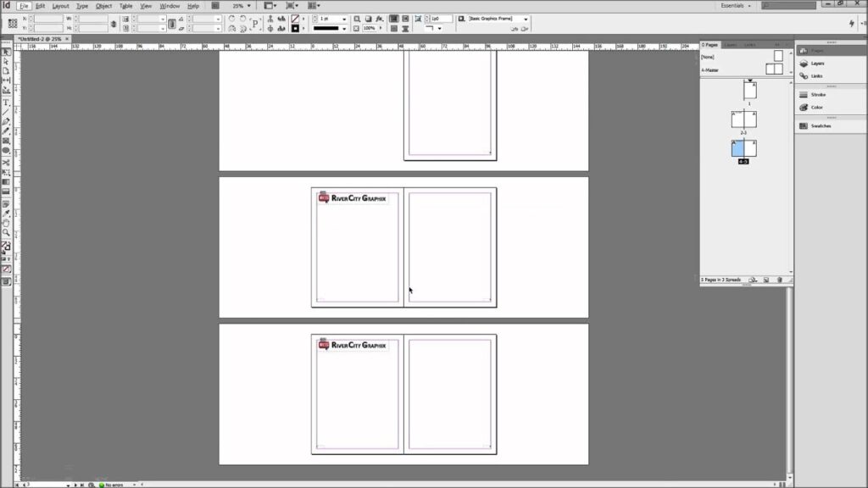Click the Fill color swatch in the toolbar
This screenshot has width=868, height=488.
[x=4, y=243]
